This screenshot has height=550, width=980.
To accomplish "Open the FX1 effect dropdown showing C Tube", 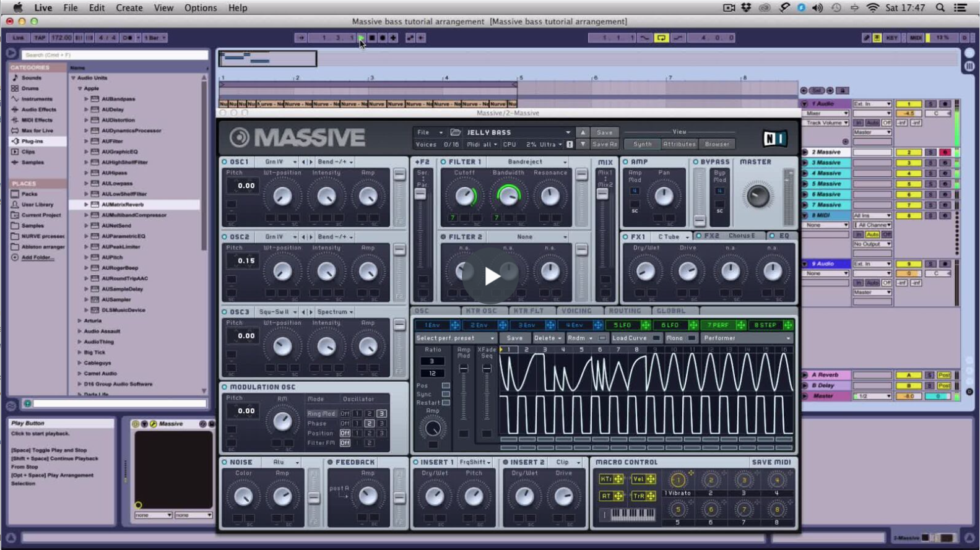I will pyautogui.click(x=672, y=236).
